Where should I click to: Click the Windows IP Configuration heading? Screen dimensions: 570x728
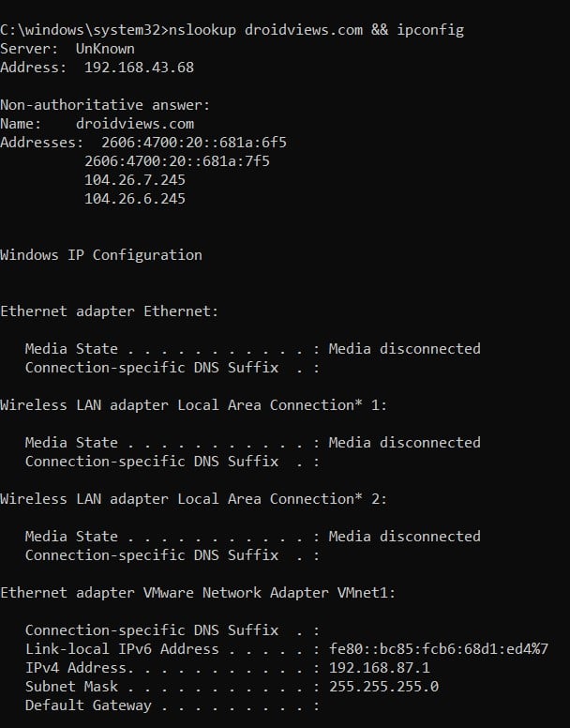101,255
